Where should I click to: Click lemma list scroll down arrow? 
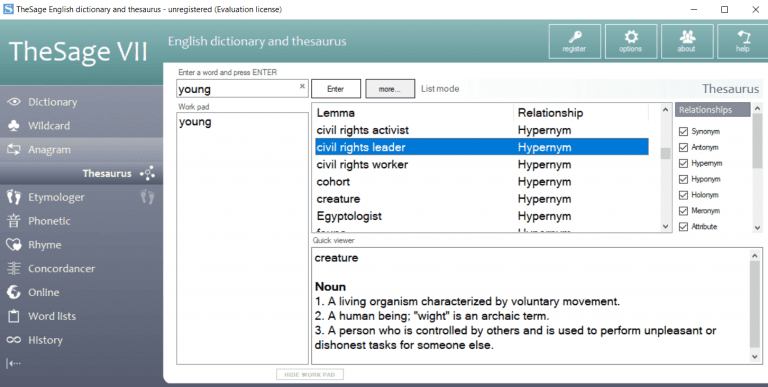tap(665, 226)
